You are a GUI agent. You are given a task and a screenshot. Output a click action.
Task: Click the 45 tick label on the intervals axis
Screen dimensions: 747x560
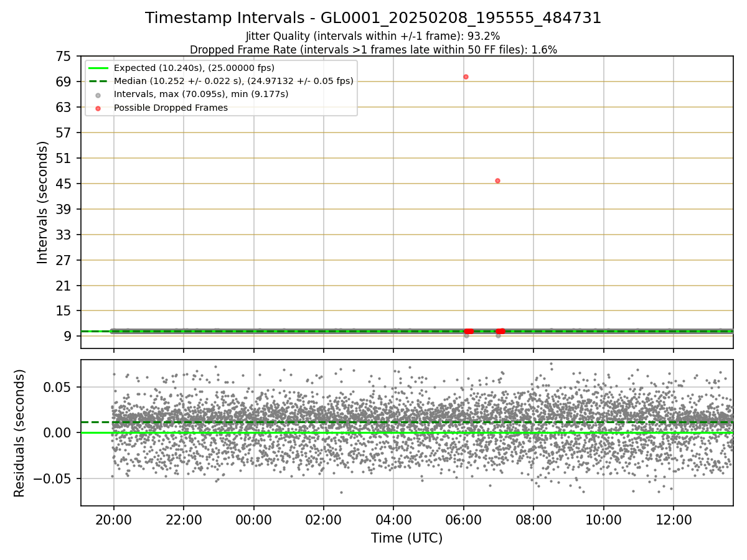point(64,184)
